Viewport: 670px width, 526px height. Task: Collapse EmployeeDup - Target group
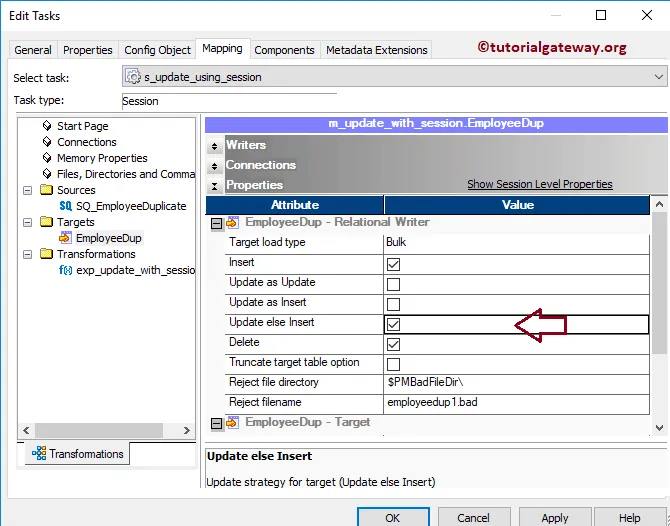(x=217, y=423)
